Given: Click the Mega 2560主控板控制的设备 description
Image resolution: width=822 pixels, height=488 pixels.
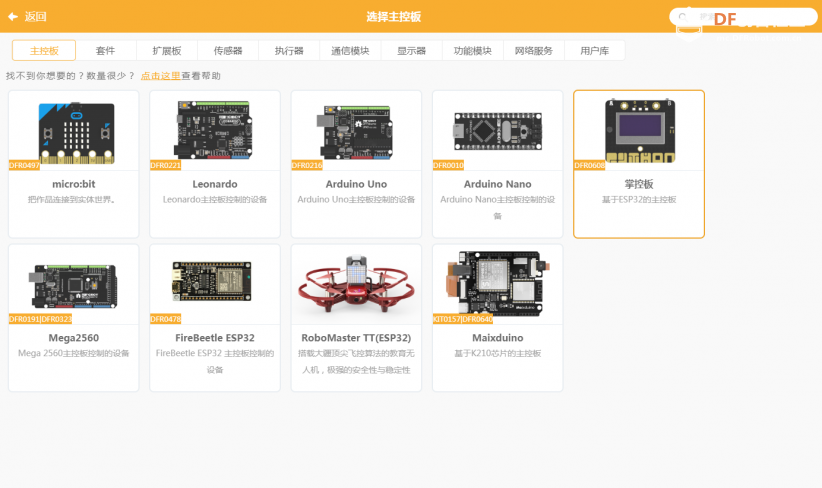Looking at the screenshot, I should [74, 353].
